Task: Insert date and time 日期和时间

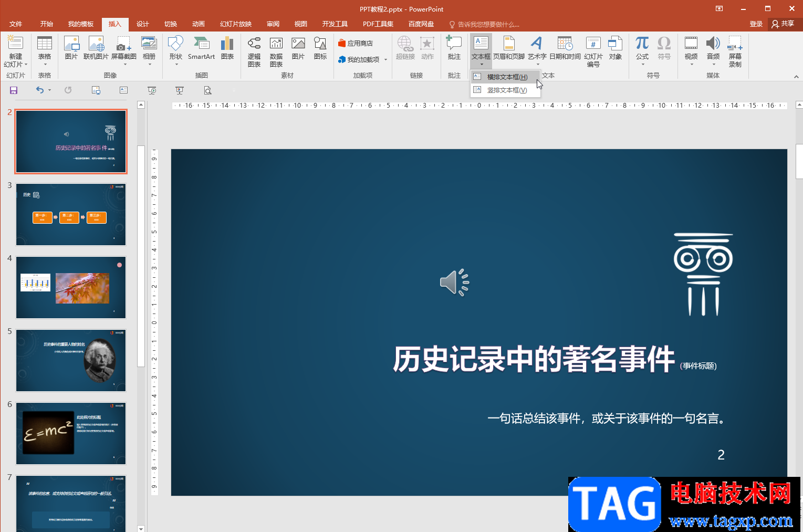Action: (x=565, y=48)
